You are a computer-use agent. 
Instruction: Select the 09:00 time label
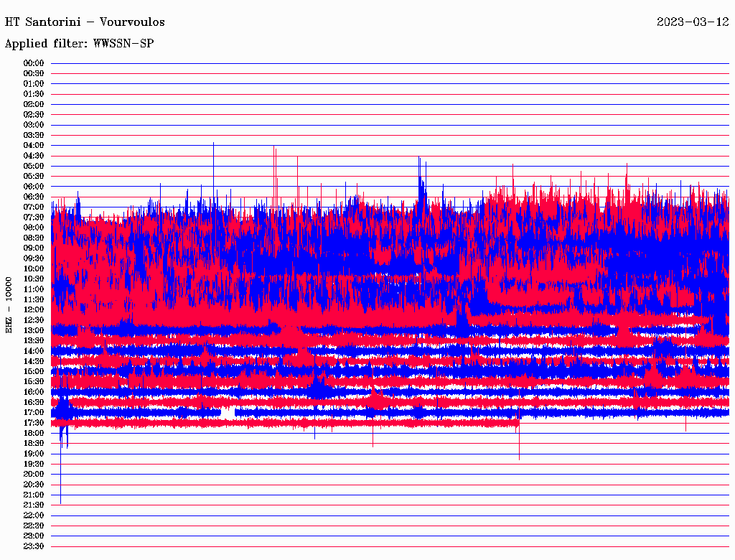(x=34, y=248)
